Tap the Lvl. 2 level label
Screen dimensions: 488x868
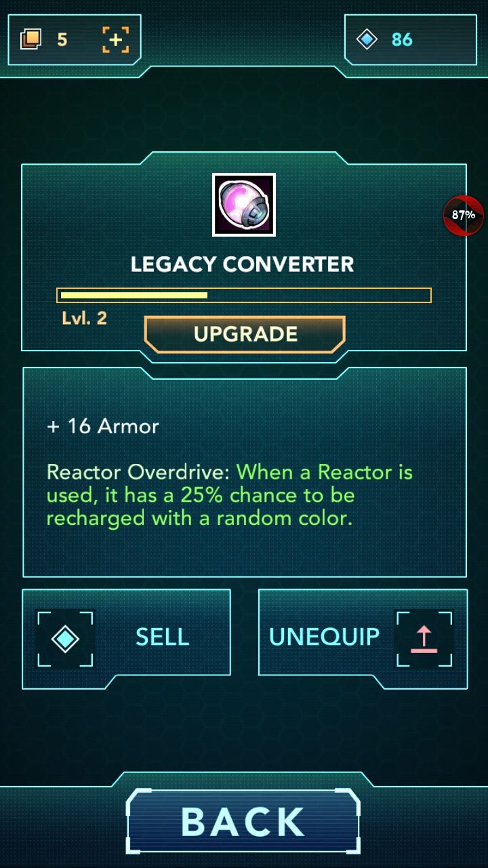[85, 318]
